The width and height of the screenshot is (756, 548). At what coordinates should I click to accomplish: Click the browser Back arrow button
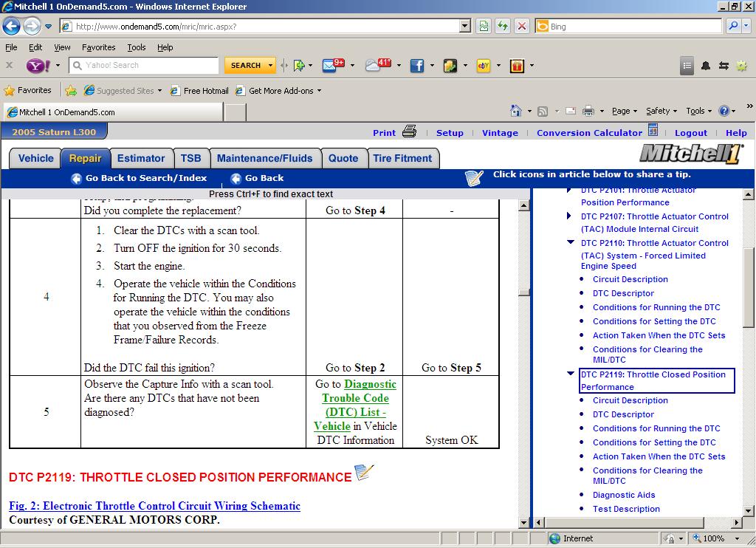click(x=12, y=26)
